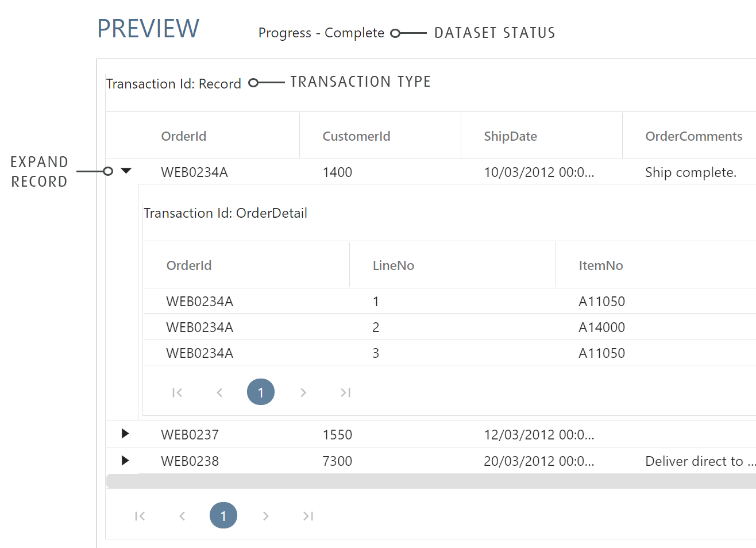Sort by CustomerId column header
Viewport: 756px width, 548px height.
356,136
